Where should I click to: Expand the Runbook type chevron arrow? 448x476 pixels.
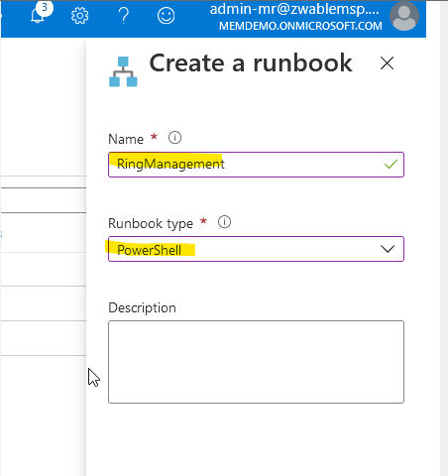tap(388, 249)
